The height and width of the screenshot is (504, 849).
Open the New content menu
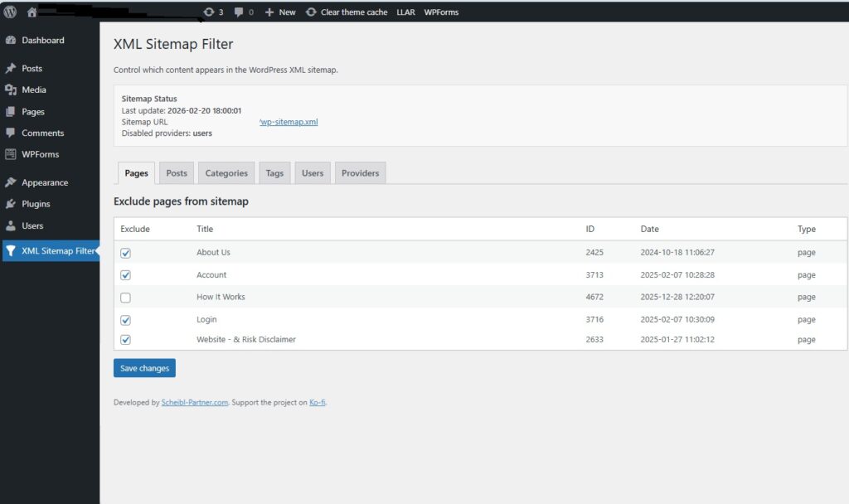(280, 12)
